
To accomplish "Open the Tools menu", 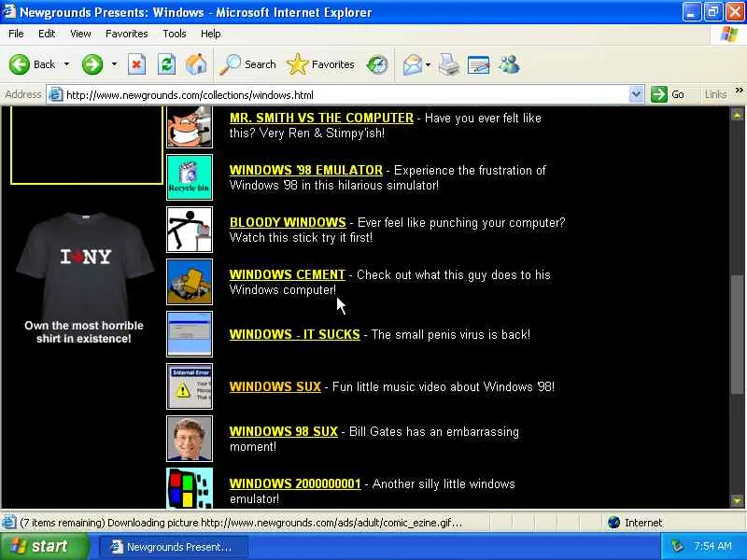I will pos(175,34).
